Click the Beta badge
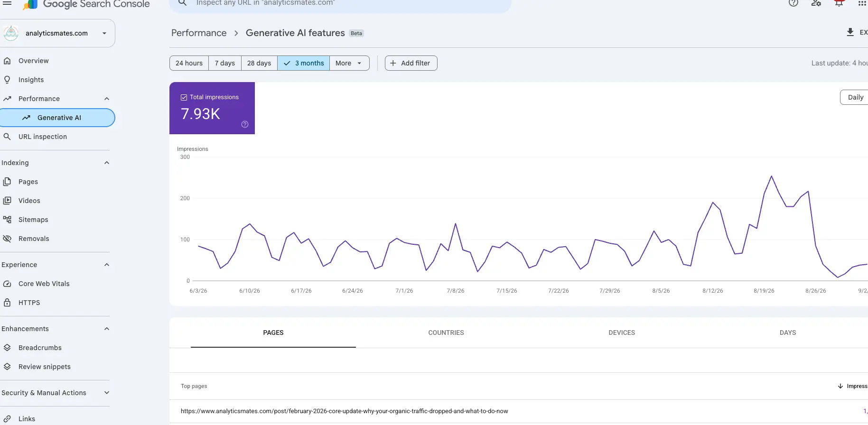The image size is (868, 425). 356,33
